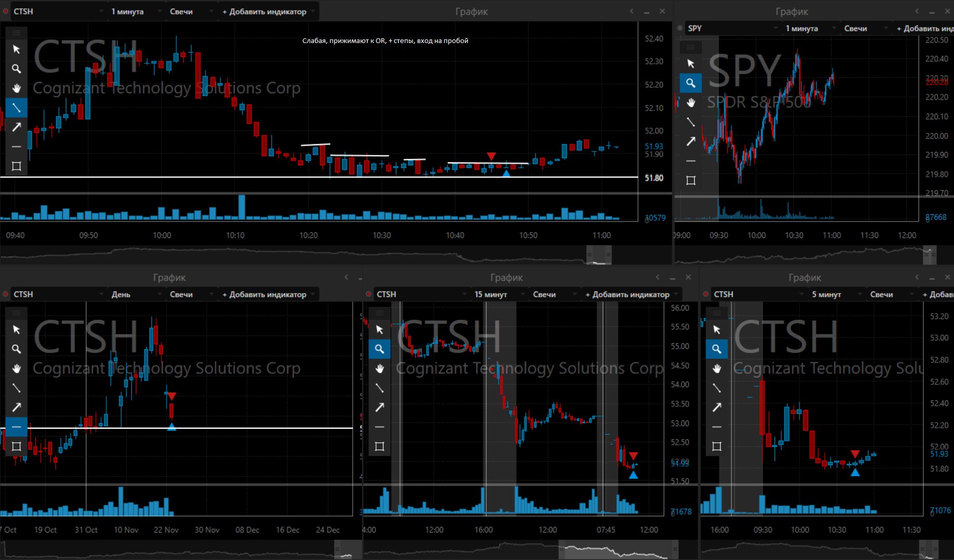The image size is (954, 560).
Task: Click the 'График' title of the 15-minute panel
Action: pos(506,277)
